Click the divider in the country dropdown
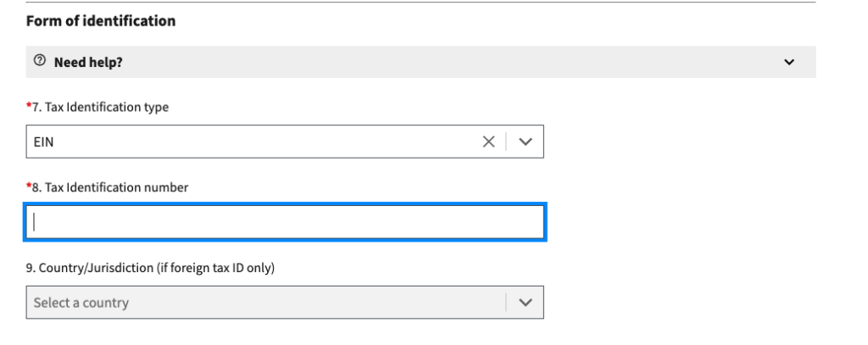This screenshot has width=868, height=345. (x=506, y=303)
